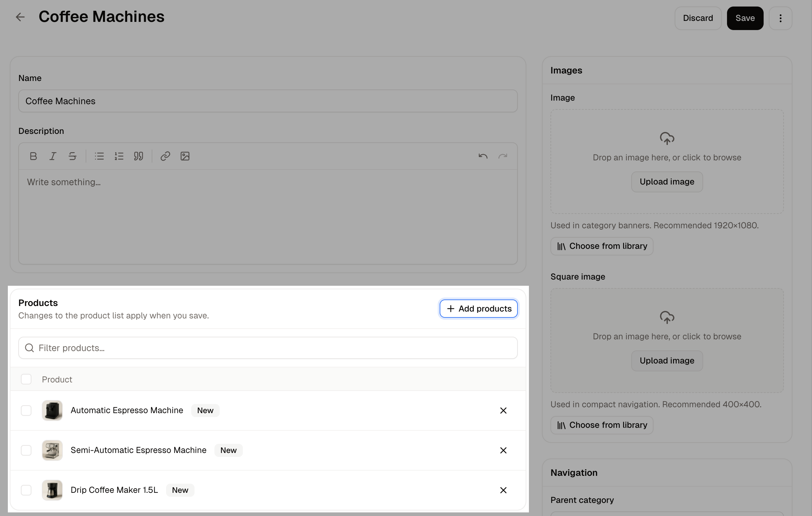
Task: Undo the last editor change
Action: (x=483, y=156)
